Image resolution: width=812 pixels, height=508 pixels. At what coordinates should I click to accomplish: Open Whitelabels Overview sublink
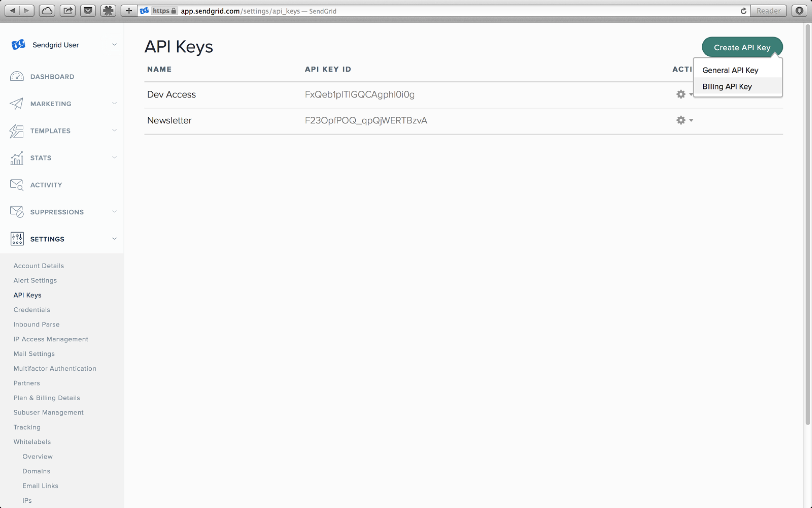click(37, 456)
